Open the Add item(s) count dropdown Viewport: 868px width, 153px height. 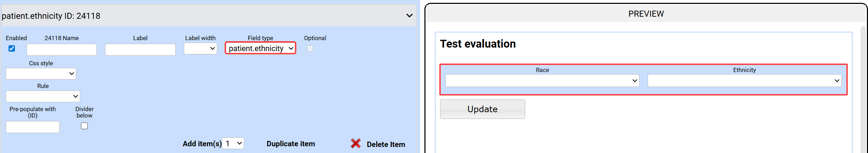point(233,143)
